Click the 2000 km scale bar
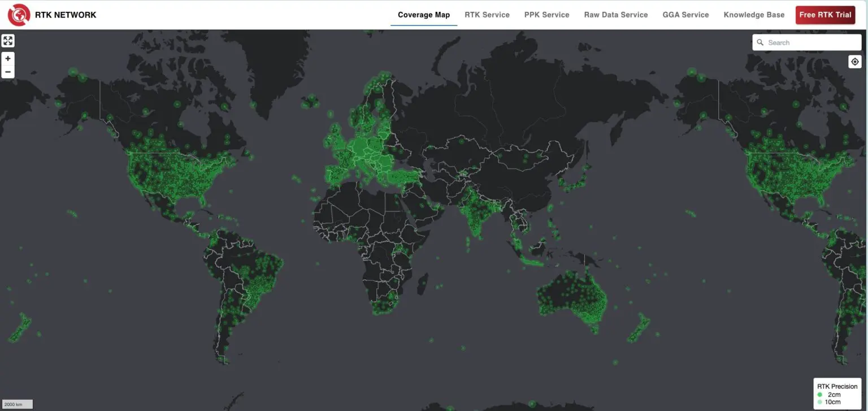The height and width of the screenshot is (411, 868). pyautogui.click(x=18, y=404)
